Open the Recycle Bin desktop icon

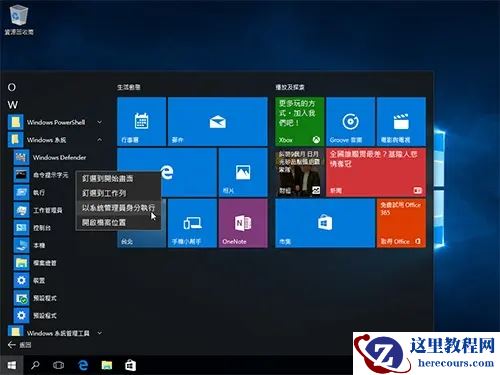coord(19,20)
